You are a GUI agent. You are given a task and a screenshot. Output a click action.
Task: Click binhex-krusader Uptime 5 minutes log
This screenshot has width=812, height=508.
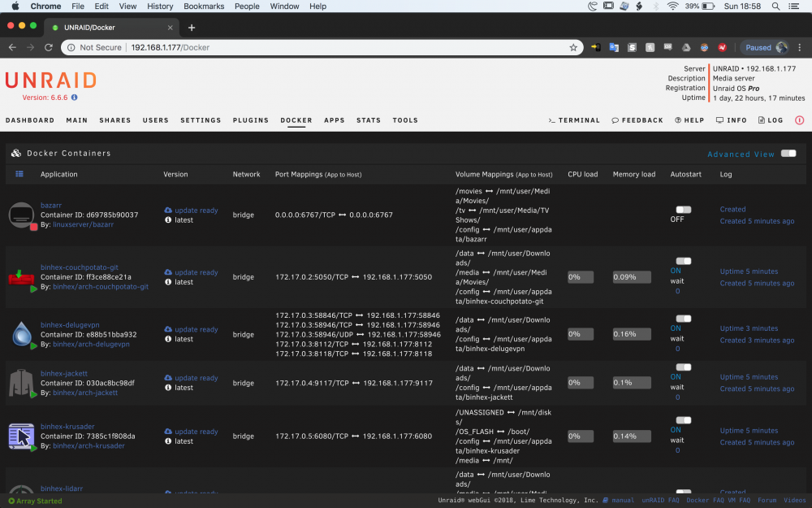coord(749,431)
